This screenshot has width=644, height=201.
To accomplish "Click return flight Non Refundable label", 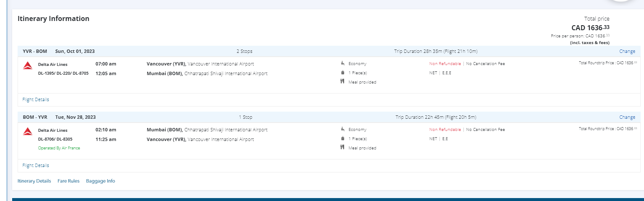I will [x=445, y=130].
